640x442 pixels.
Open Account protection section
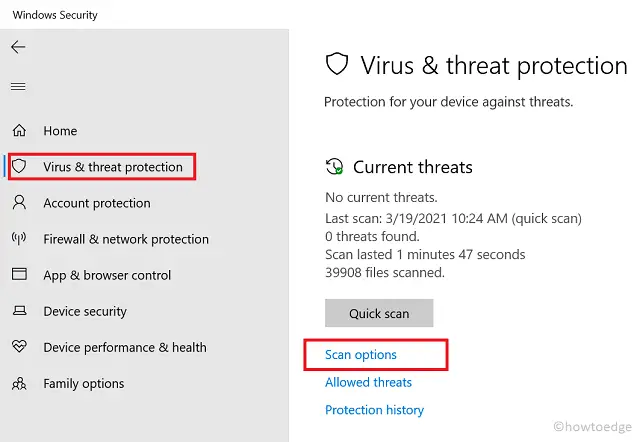click(x=97, y=203)
